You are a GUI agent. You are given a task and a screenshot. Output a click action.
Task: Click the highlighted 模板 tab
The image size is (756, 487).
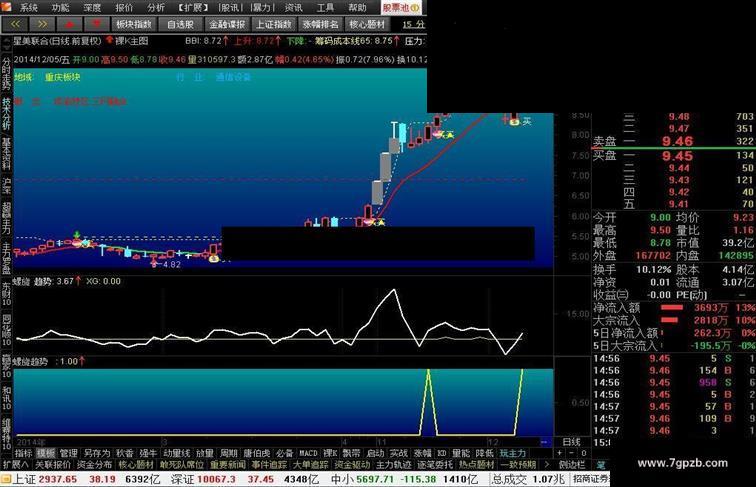pos(46,453)
